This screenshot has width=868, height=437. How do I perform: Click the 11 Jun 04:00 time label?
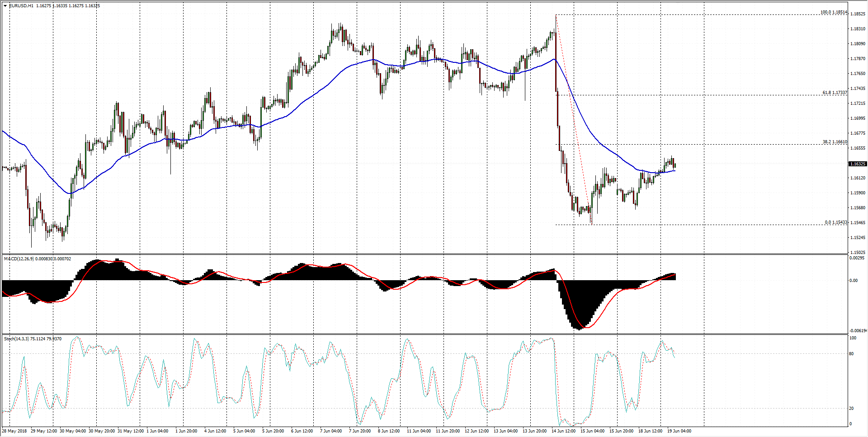(418, 431)
